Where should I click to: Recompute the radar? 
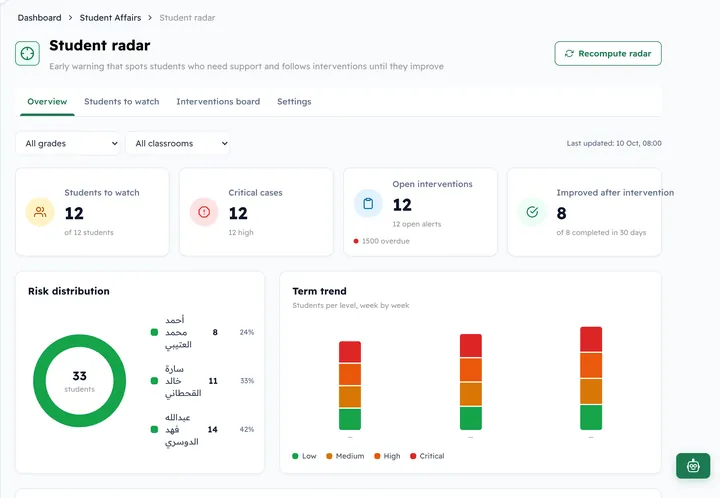point(608,54)
